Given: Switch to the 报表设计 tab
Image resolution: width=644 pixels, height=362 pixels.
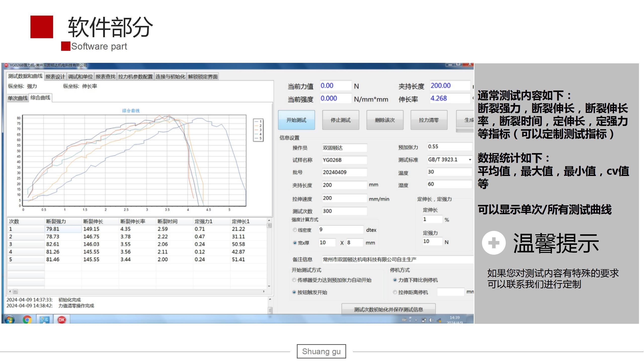Looking at the screenshot, I should 55,76.
